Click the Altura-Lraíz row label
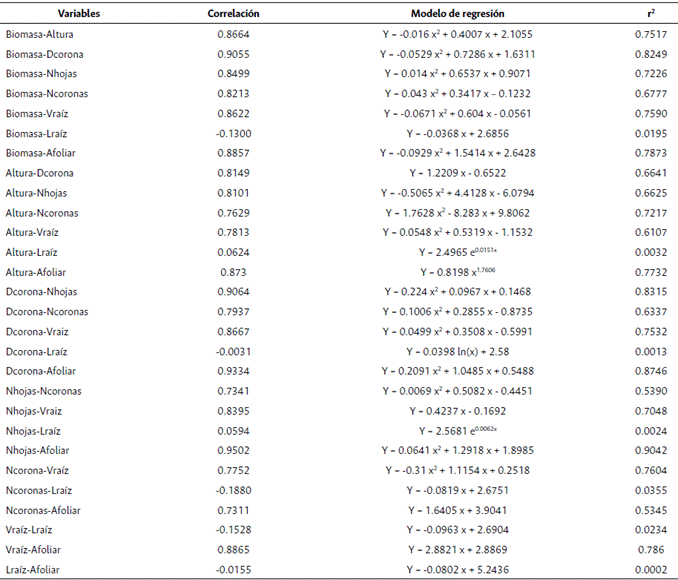This screenshot has width=678, height=580. 30,252
